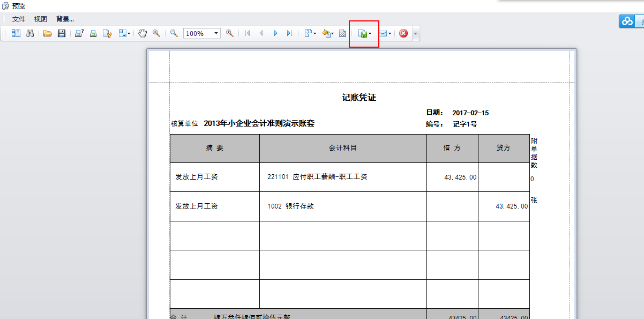The height and width of the screenshot is (319, 644).
Task: Open the 视图 menu
Action: click(x=41, y=19)
